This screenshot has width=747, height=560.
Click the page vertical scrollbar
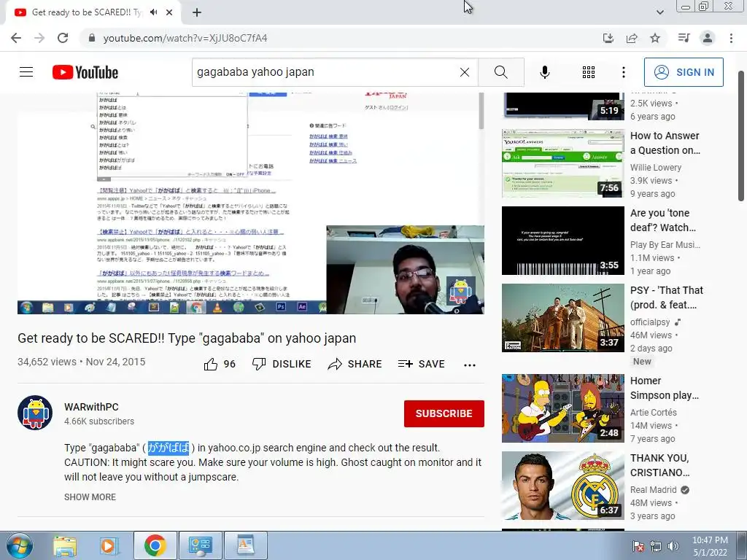click(741, 136)
